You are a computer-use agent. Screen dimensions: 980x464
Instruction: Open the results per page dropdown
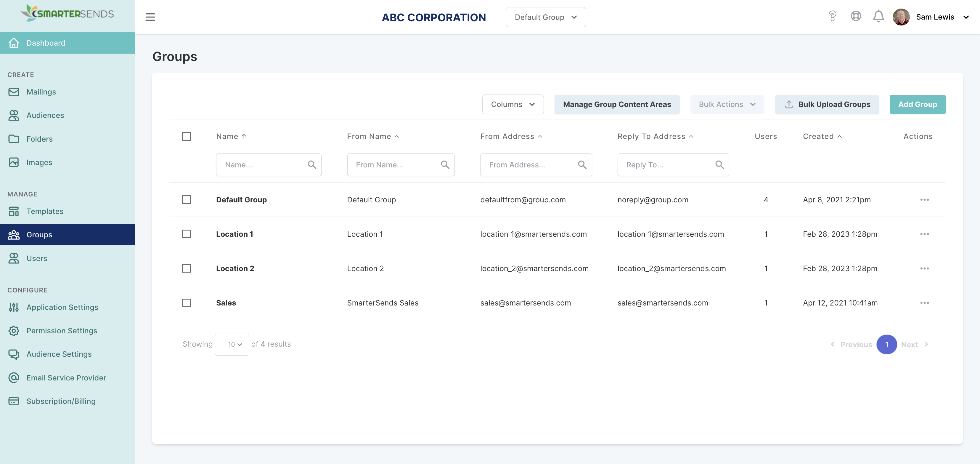coord(232,345)
